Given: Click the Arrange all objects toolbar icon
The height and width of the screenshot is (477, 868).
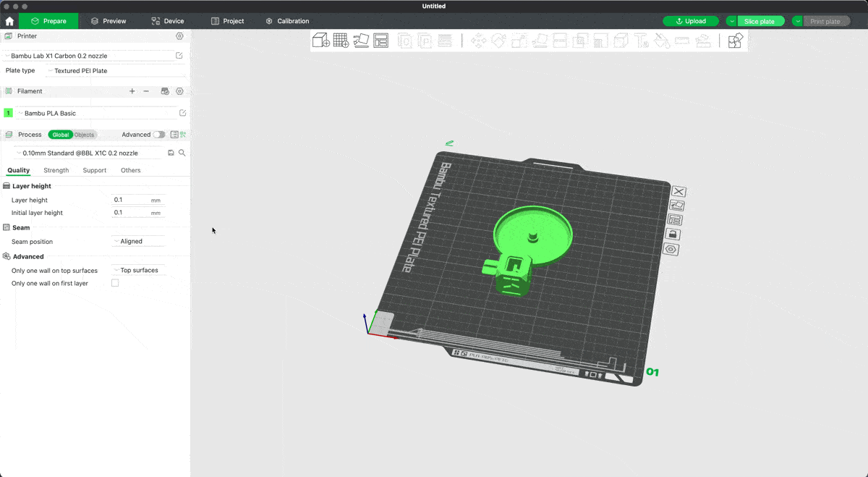Looking at the screenshot, I should 380,41.
